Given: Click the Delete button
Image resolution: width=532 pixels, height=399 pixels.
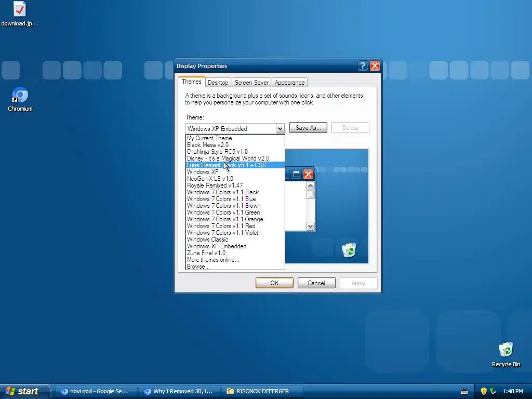Looking at the screenshot, I should pyautogui.click(x=350, y=128).
